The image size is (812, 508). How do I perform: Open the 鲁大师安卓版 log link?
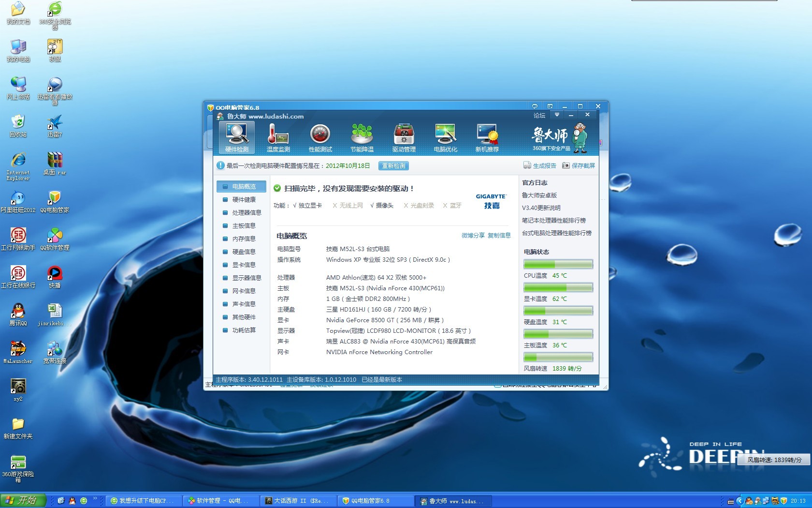pyautogui.click(x=539, y=195)
